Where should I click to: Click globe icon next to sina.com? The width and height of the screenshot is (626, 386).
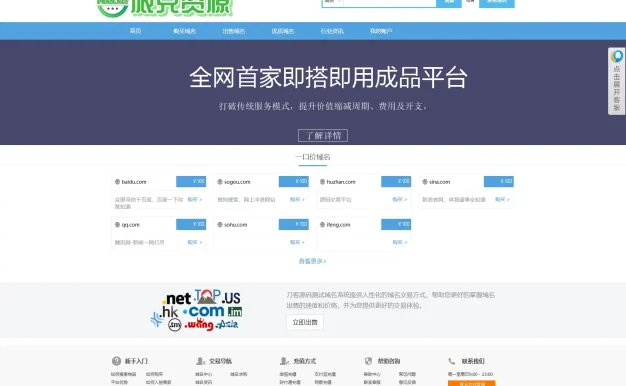425,182
